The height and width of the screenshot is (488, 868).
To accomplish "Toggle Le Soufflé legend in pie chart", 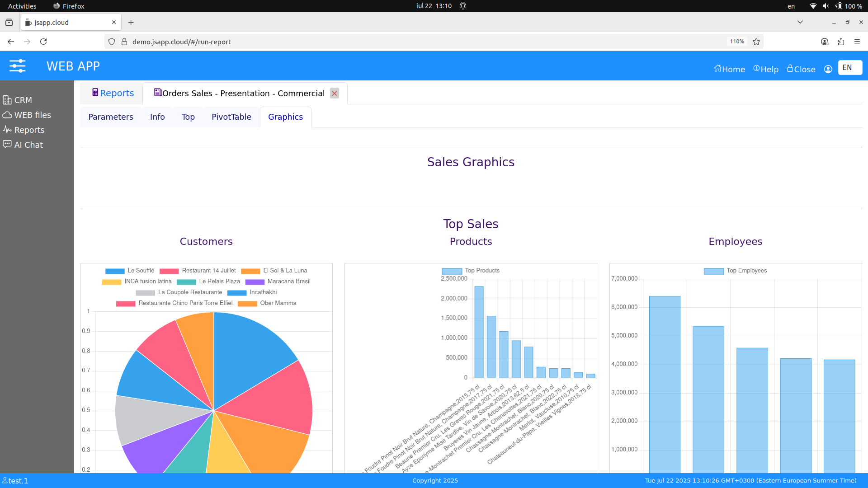I will 115,271.
